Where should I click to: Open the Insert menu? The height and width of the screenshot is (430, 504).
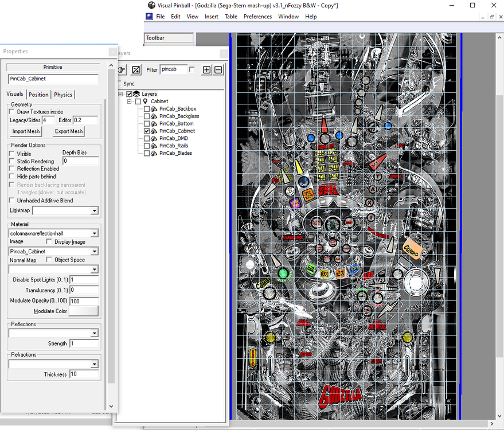coord(212,17)
